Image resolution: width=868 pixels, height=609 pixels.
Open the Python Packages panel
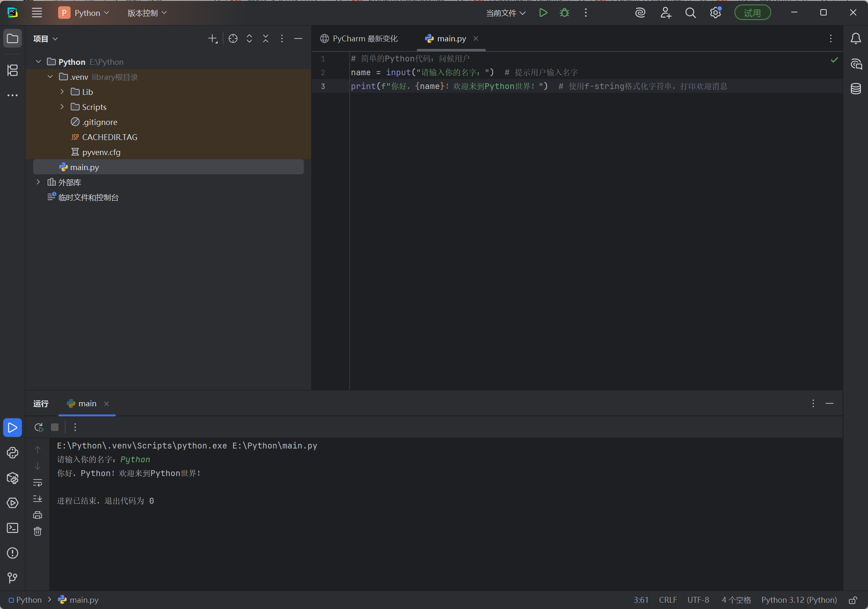[x=13, y=478]
